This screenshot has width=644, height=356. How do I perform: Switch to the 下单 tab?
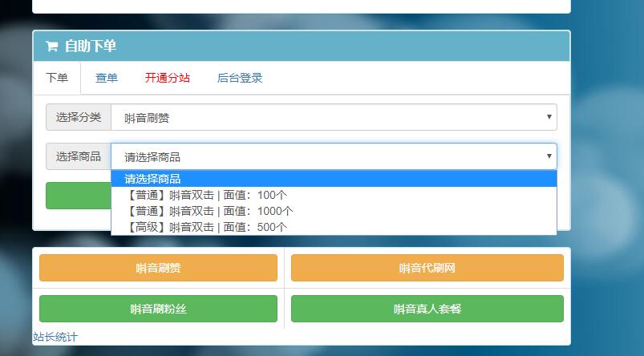pyautogui.click(x=57, y=78)
